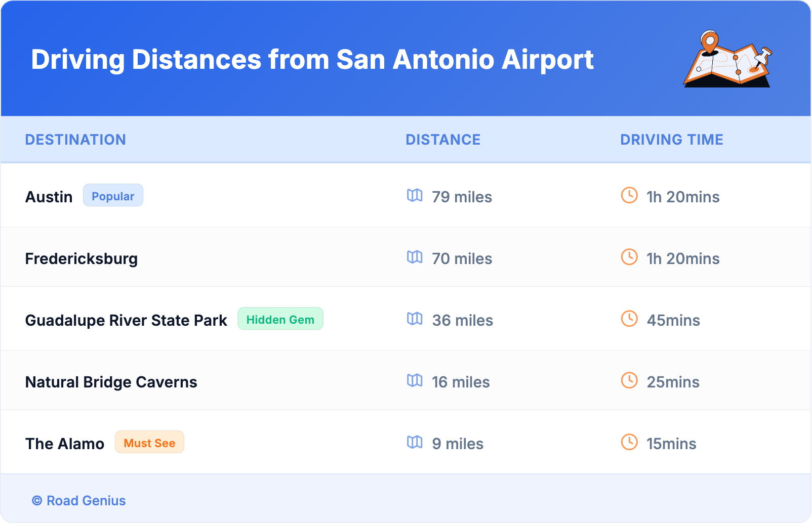Click the map icon beside 79 miles
812x523 pixels.
coord(415,196)
